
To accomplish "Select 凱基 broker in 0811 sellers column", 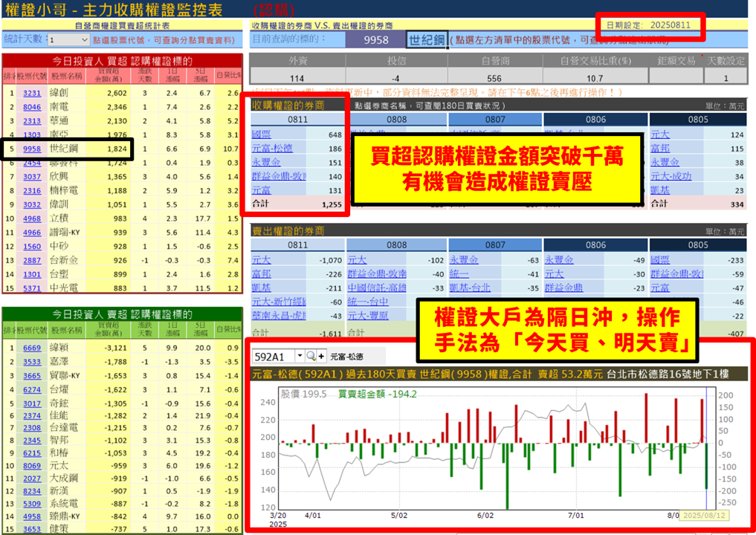I will [x=262, y=288].
